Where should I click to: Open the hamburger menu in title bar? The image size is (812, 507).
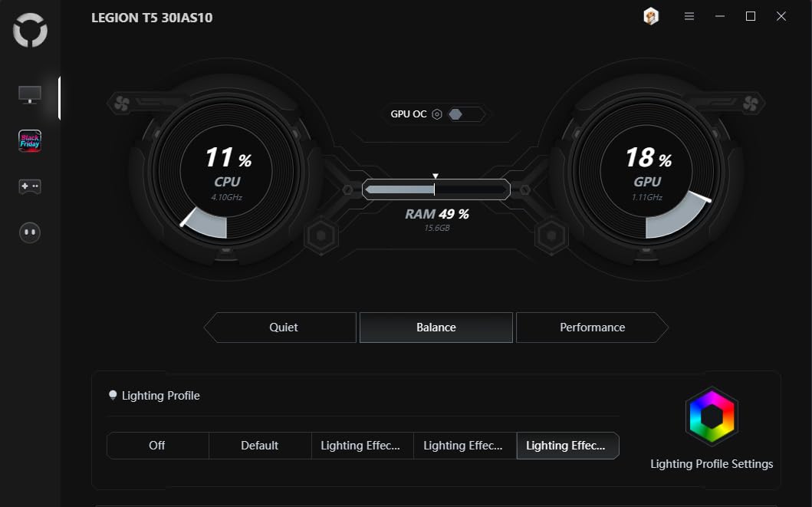pyautogui.click(x=689, y=17)
